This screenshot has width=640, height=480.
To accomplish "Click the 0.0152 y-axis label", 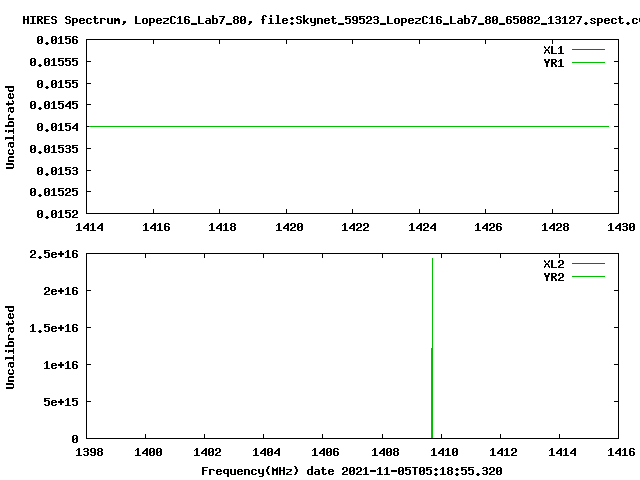I will pos(57,214).
